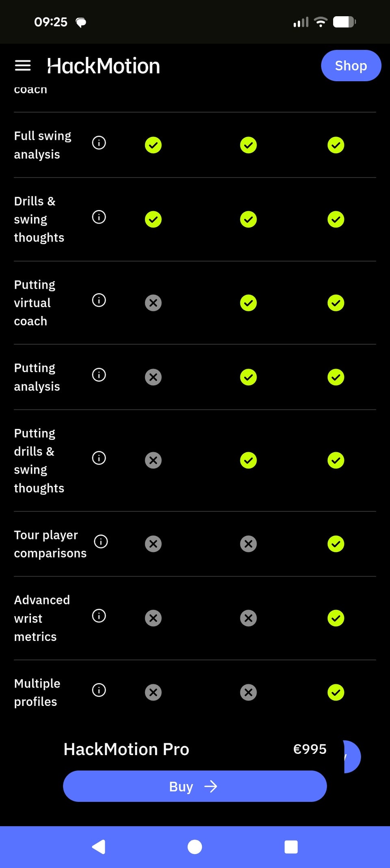Tap the partial blue circle beside €995
Viewport: 390px width, 868px height.
(x=351, y=756)
